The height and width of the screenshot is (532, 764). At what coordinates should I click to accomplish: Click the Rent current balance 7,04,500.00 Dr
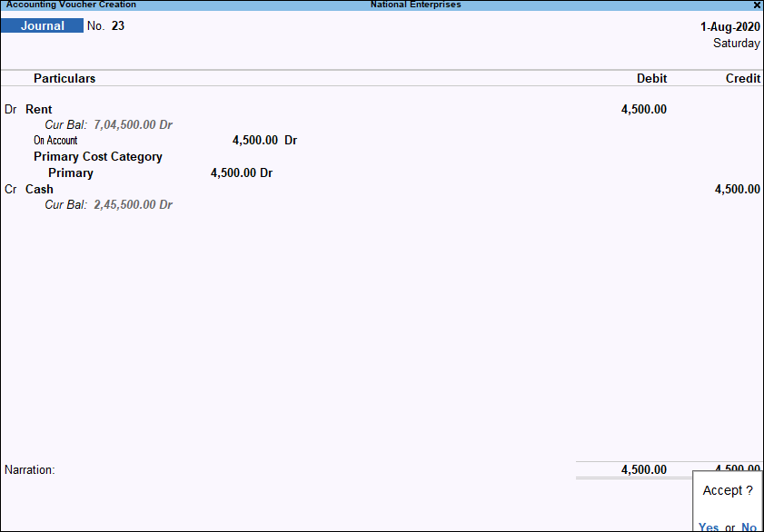point(133,124)
